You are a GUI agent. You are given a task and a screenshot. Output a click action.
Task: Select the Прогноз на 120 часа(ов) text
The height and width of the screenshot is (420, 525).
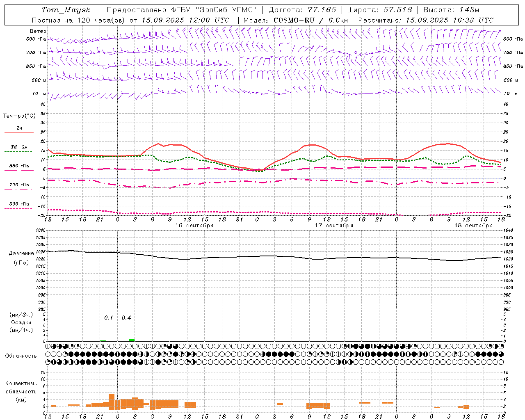pyautogui.click(x=78, y=20)
